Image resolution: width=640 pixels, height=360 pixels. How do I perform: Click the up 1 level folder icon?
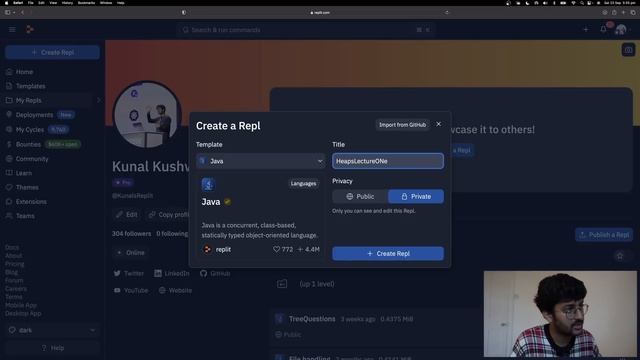pos(282,284)
